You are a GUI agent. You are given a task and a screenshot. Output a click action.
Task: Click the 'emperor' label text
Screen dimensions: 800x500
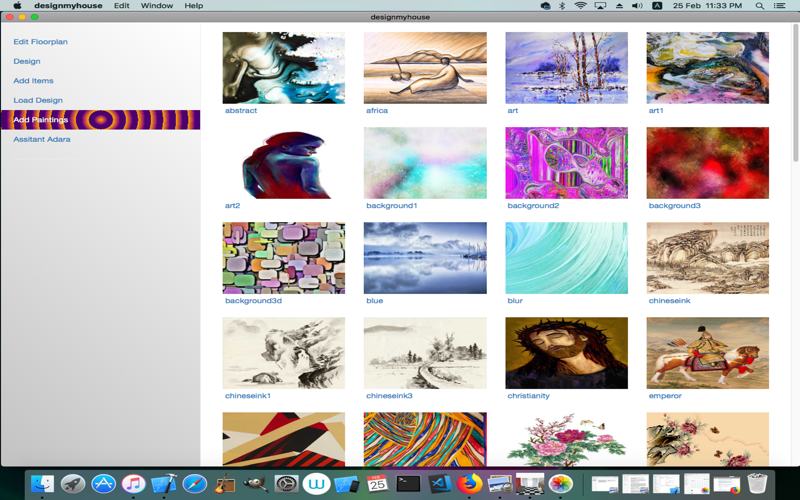(665, 396)
